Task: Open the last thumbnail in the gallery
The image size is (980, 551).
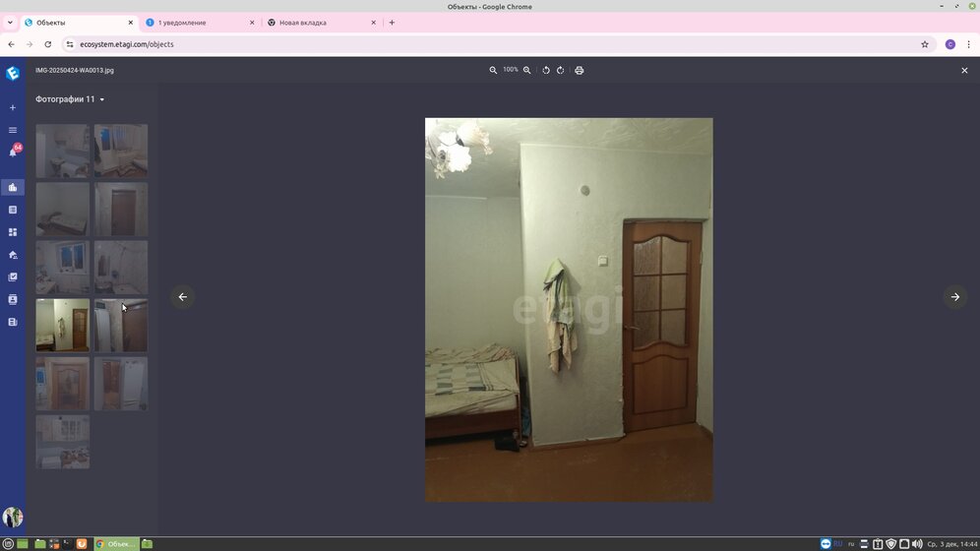Action: (63, 442)
